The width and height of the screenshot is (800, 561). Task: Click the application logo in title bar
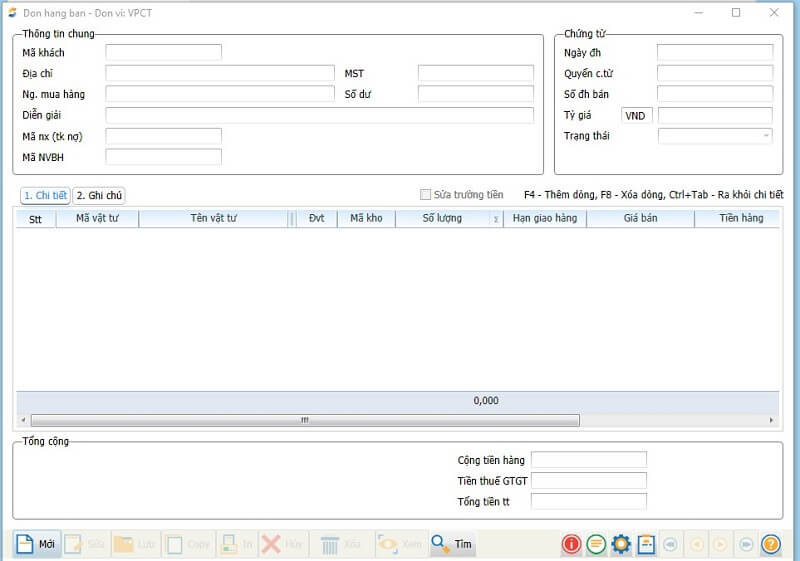(x=12, y=13)
